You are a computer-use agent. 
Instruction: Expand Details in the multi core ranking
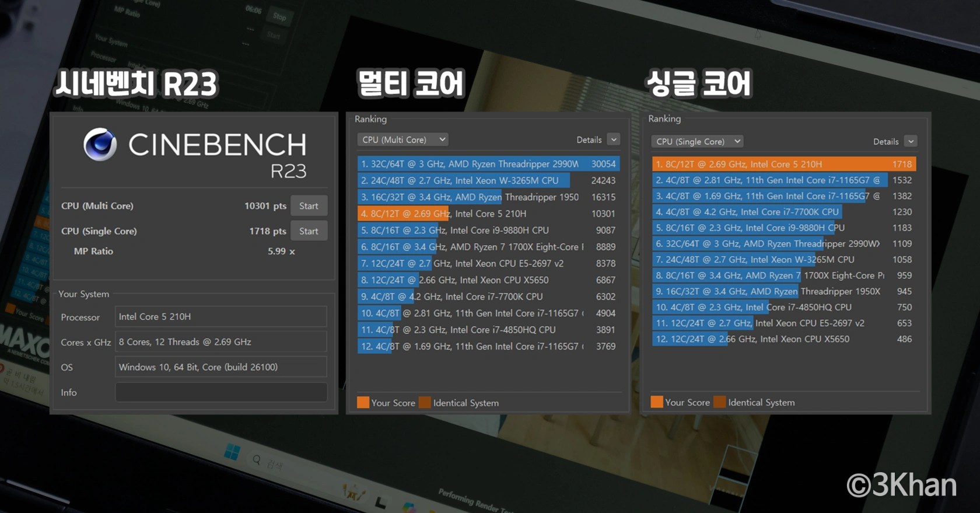pos(613,139)
